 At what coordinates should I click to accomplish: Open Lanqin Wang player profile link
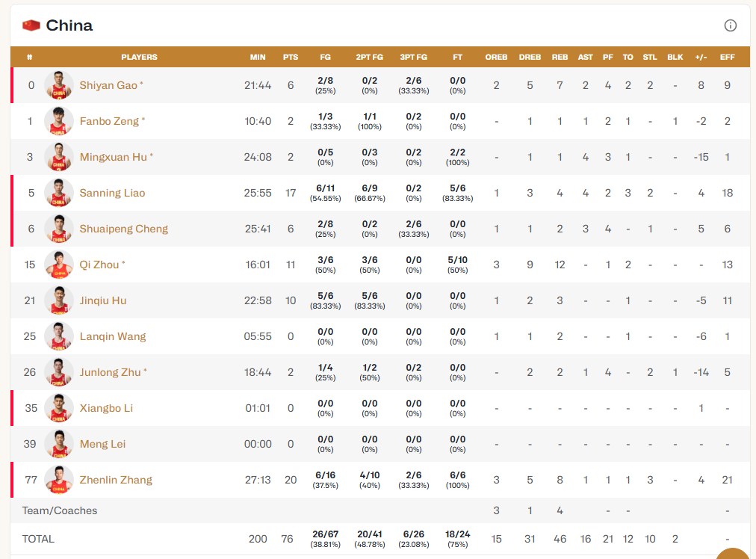click(x=113, y=336)
